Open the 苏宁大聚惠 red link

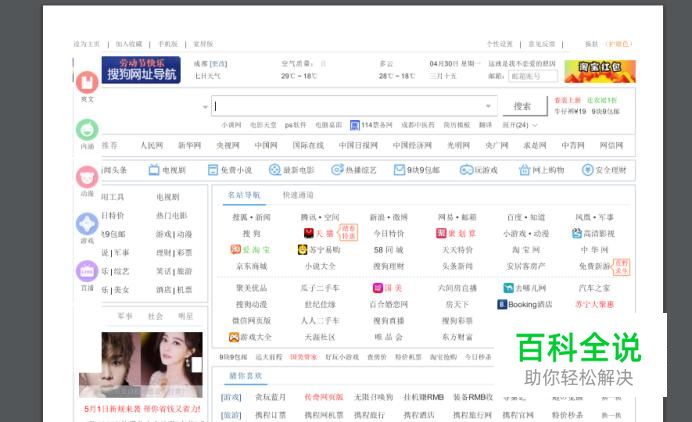tap(594, 304)
